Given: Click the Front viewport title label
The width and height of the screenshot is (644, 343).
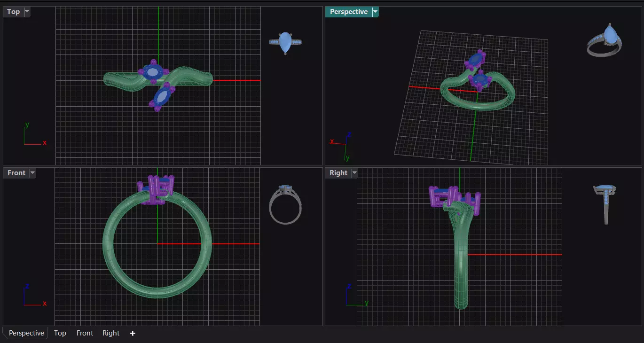Looking at the screenshot, I should [x=16, y=173].
